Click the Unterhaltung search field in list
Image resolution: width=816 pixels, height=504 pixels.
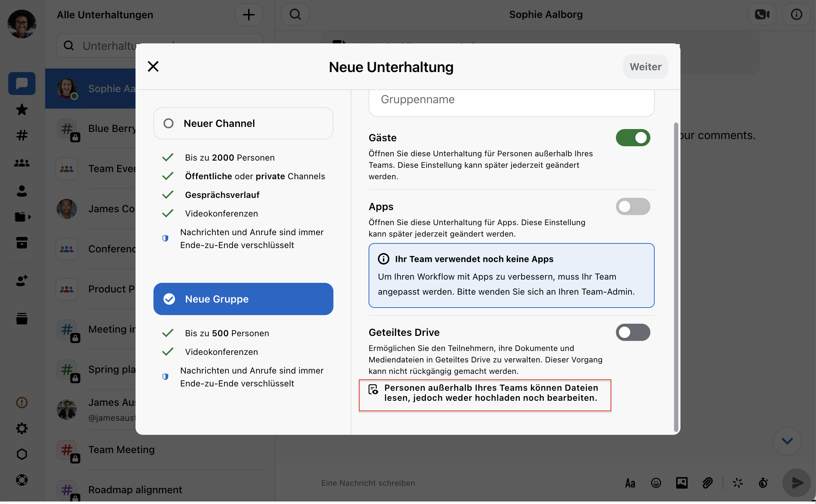(160, 46)
